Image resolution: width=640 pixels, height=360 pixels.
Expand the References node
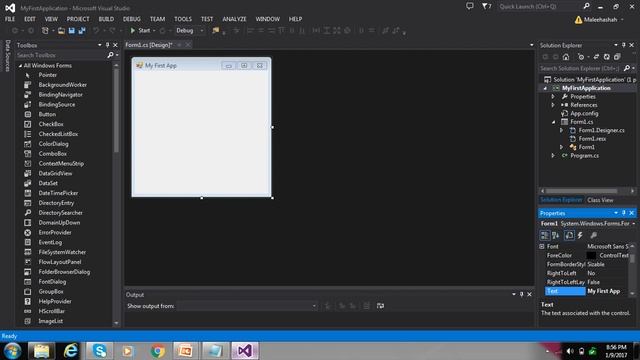tap(553, 105)
